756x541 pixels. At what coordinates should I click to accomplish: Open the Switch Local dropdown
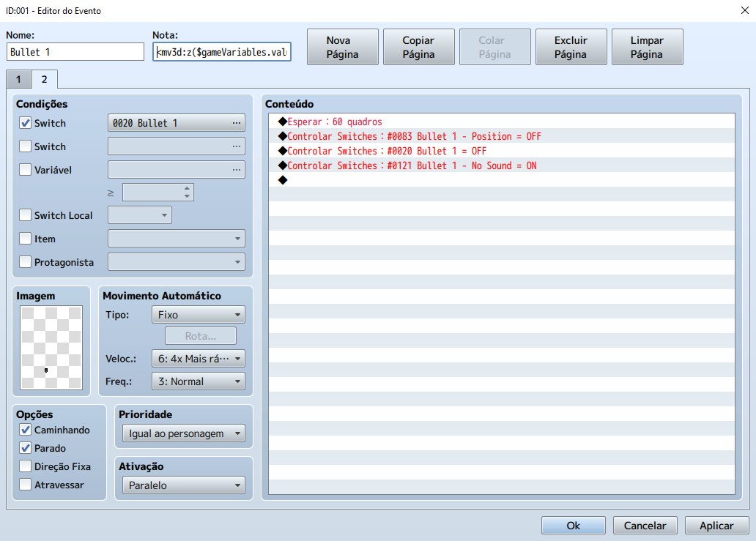point(140,214)
